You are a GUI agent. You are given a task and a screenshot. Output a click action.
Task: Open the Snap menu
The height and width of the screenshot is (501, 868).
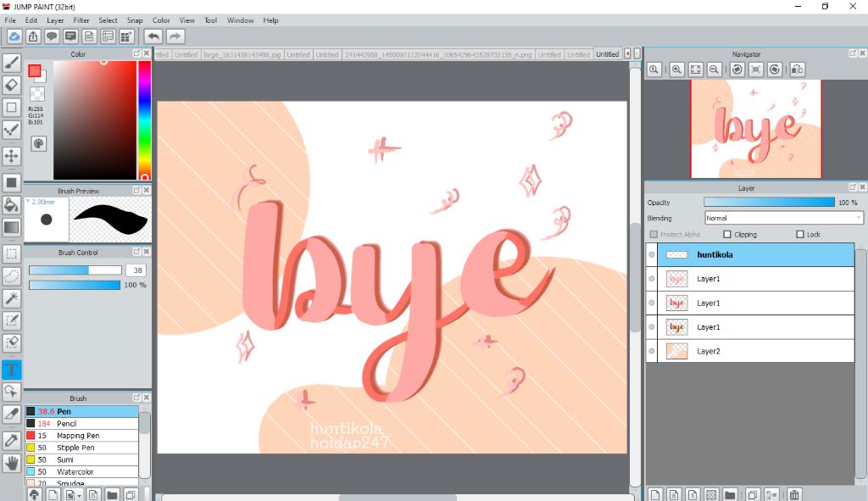coord(135,20)
